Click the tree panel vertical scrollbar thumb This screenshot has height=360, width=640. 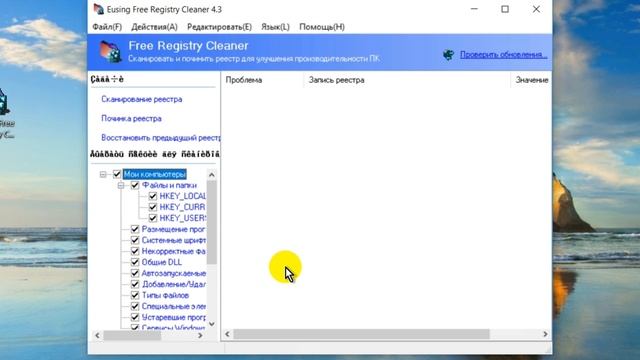pos(211,222)
